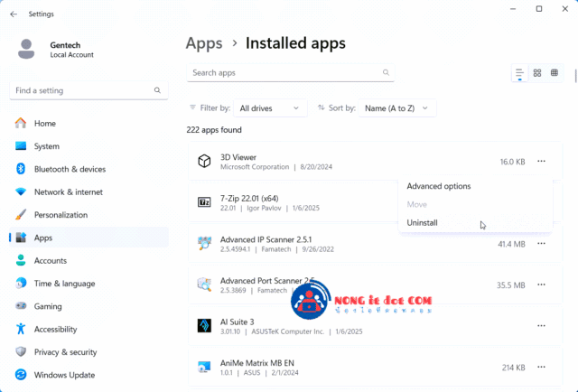
Task: Open the Gaming controller icon
Action: (21, 306)
